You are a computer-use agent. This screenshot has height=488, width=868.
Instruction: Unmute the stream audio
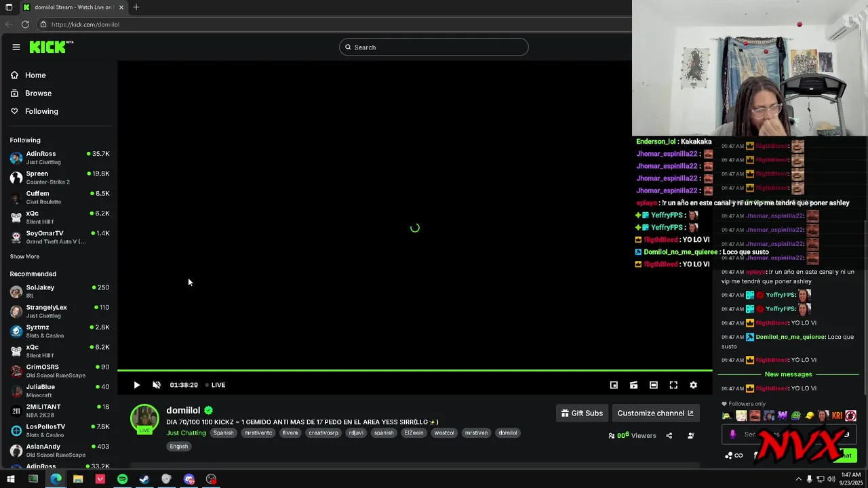157,385
